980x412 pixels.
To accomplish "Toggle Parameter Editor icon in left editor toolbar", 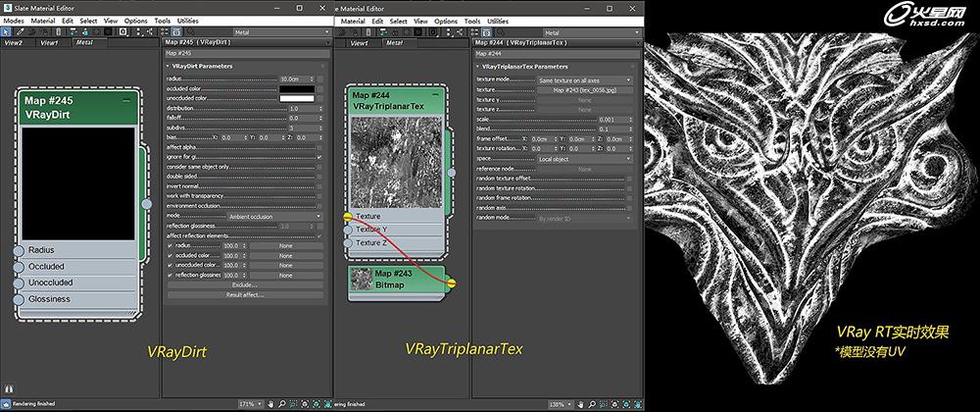I will pyautogui.click(x=176, y=31).
